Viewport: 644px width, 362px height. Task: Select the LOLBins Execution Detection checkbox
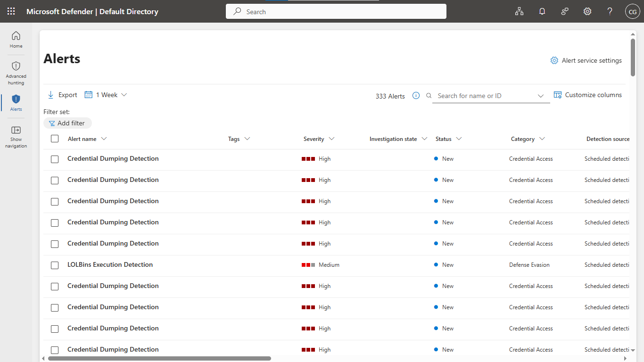(x=55, y=265)
